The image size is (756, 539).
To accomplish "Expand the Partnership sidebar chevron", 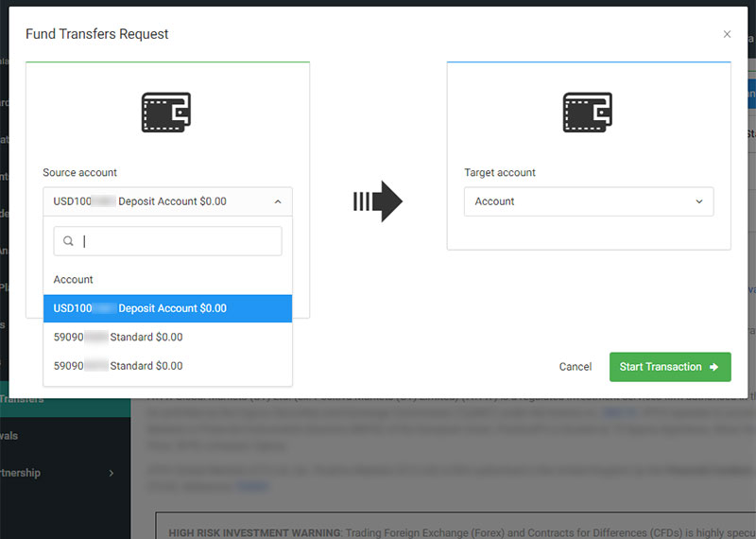I will (112, 473).
